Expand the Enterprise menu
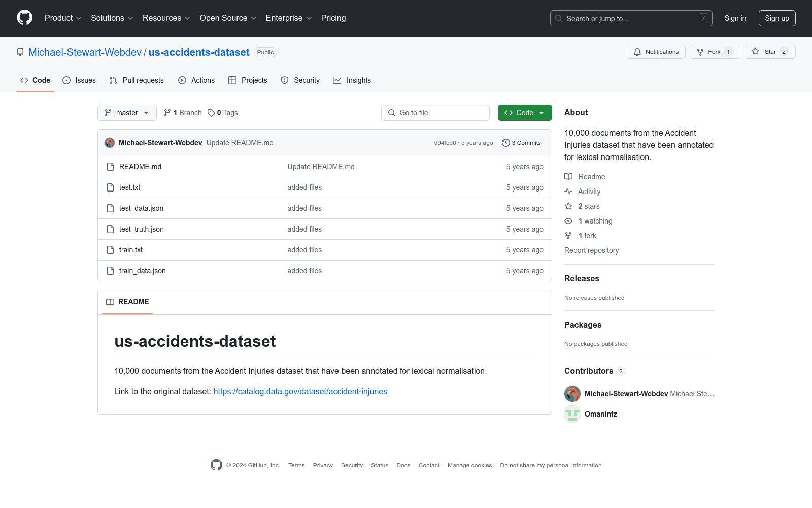 click(x=289, y=18)
